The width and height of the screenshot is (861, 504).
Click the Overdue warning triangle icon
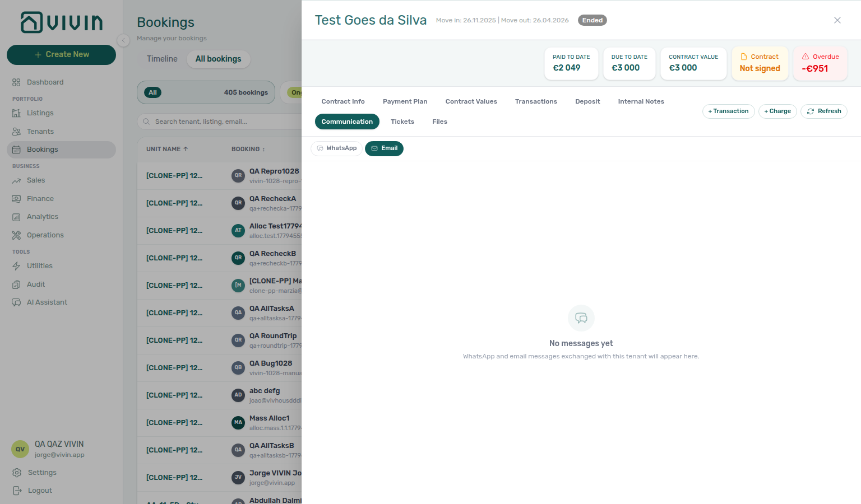tap(806, 57)
